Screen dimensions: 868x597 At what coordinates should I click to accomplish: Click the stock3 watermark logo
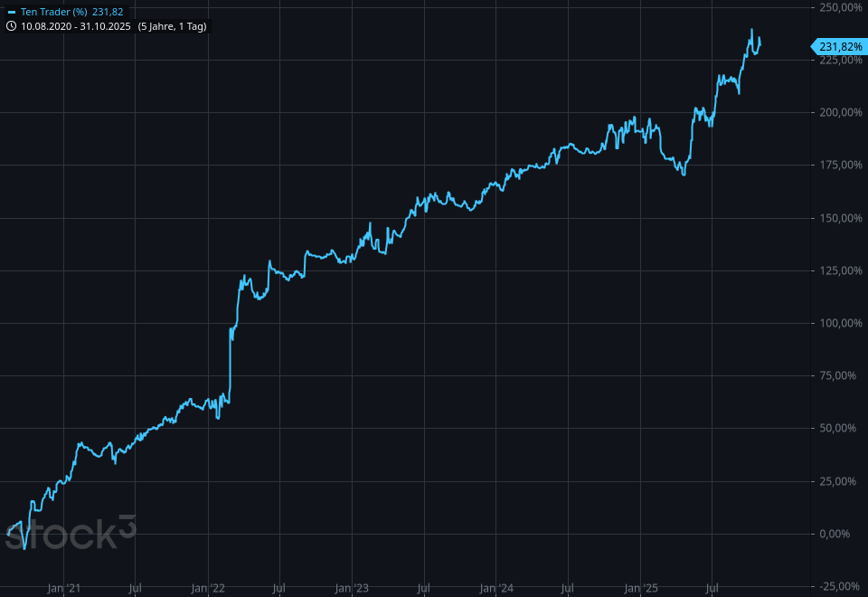(x=71, y=533)
